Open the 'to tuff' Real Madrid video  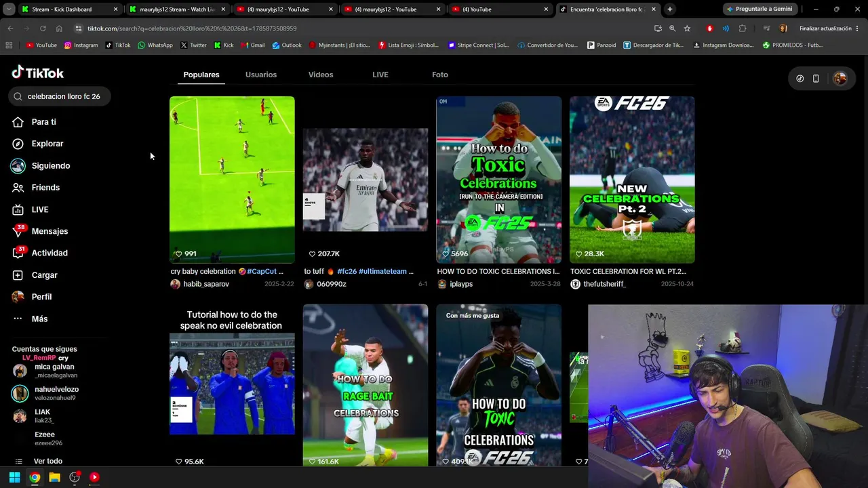(366, 180)
